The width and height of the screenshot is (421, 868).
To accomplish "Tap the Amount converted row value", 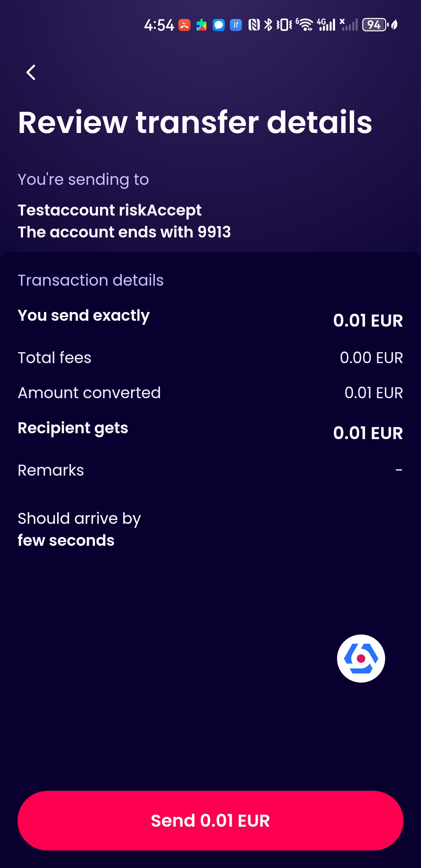I will (x=373, y=393).
